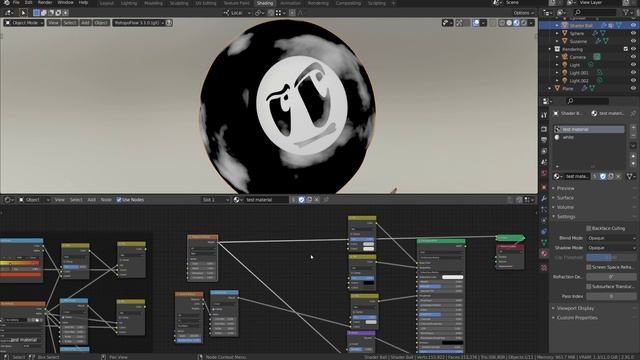Expand the Preview panel
This screenshot has width=640, height=360.
pyautogui.click(x=565, y=188)
